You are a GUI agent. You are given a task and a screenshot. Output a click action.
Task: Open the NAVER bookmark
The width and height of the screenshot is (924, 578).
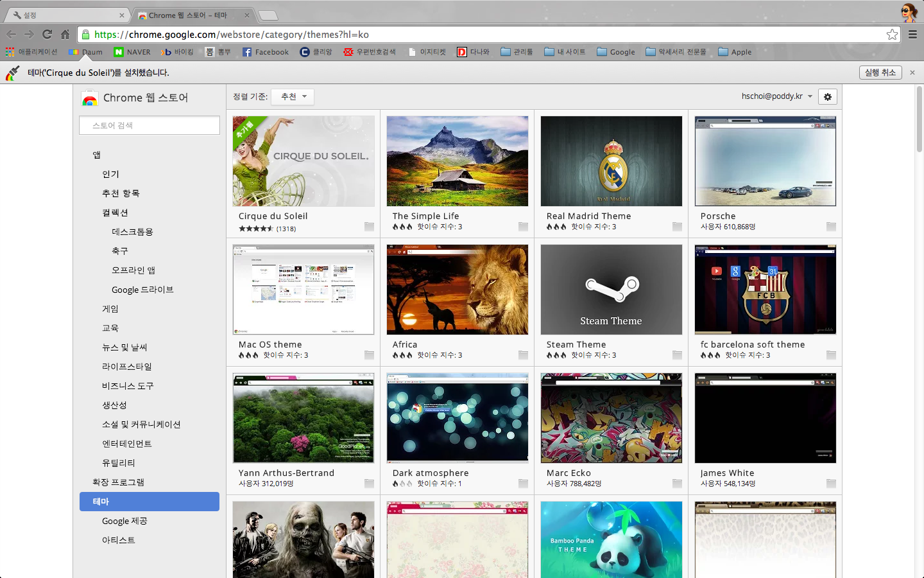132,52
